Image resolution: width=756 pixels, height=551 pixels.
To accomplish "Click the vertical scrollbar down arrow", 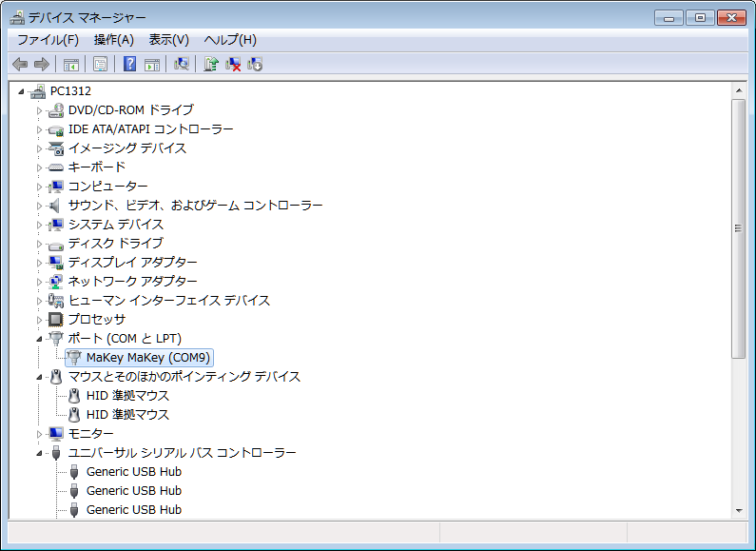I will [738, 510].
